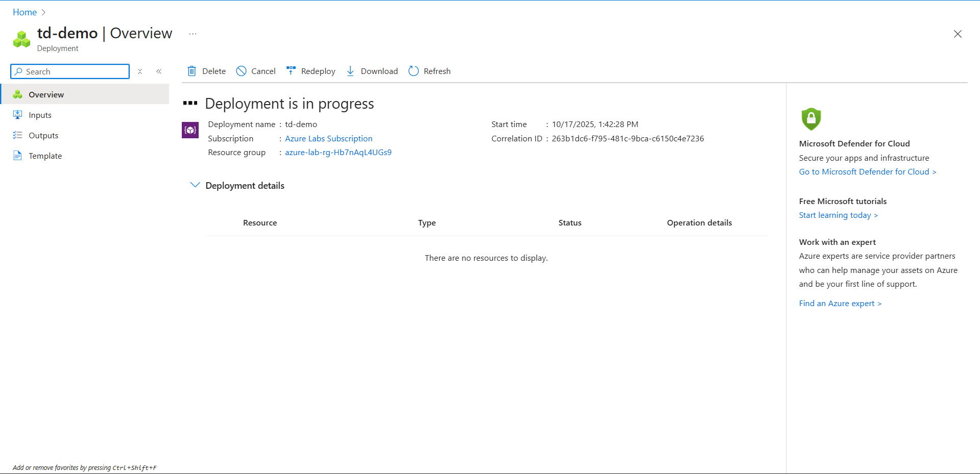Click the Delete trash can icon

(192, 71)
